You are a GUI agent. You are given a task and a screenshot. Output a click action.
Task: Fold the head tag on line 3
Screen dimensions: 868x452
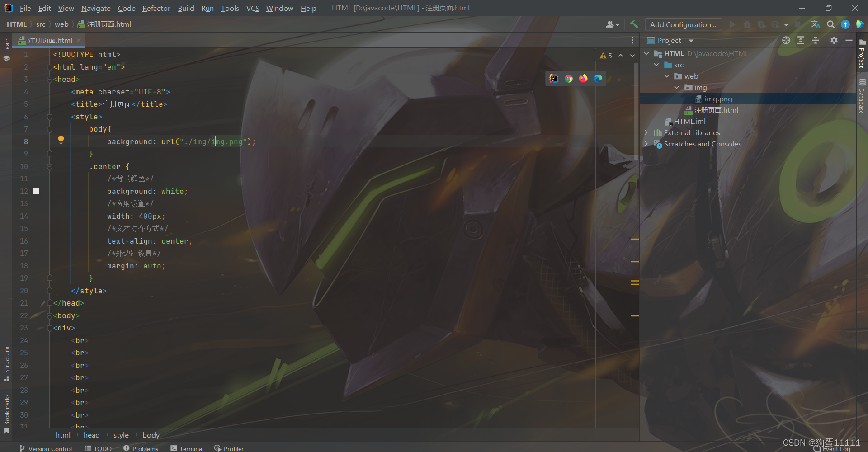50,80
